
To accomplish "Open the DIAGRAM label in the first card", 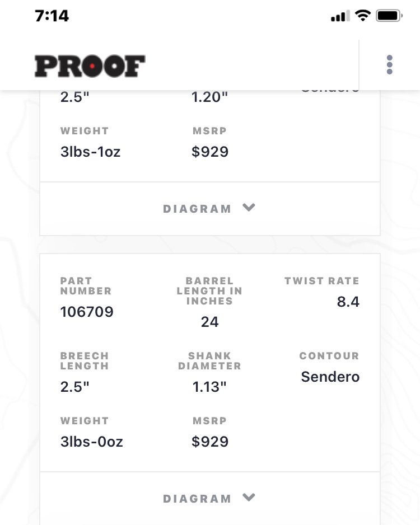I will (x=197, y=209).
